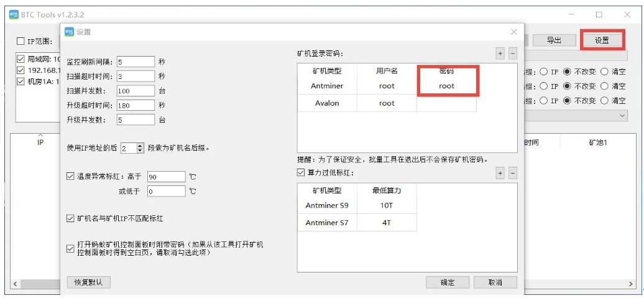
Task: Click the BTC Tools app icon in title bar
Action: tap(14, 15)
